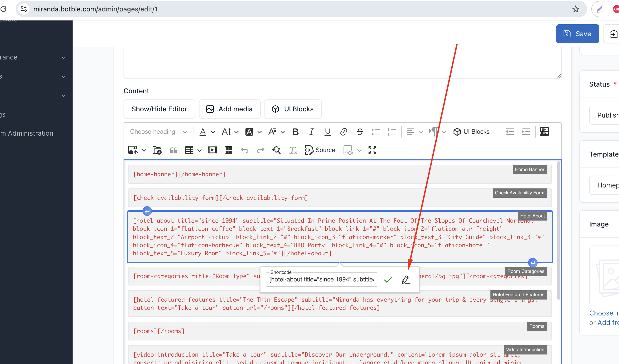Toggle bulleted list

[376, 132]
